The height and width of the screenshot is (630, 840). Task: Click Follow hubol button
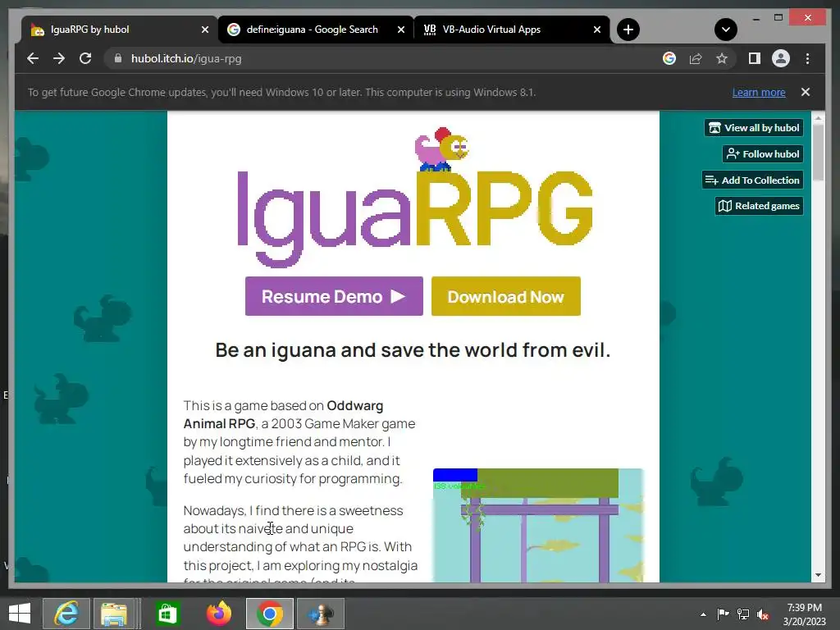tap(763, 153)
